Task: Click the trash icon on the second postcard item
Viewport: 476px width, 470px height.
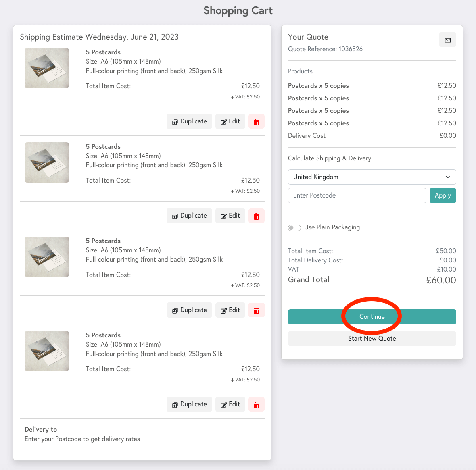Action: 256,215
